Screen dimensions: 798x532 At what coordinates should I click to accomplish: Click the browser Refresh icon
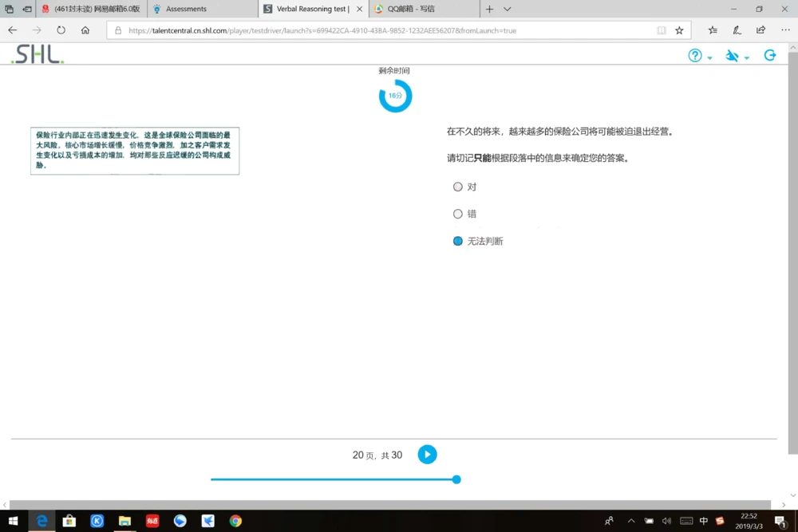[60, 30]
